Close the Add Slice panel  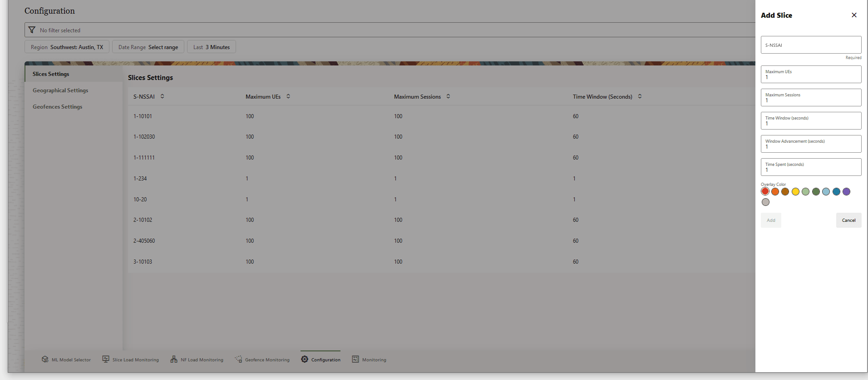854,15
